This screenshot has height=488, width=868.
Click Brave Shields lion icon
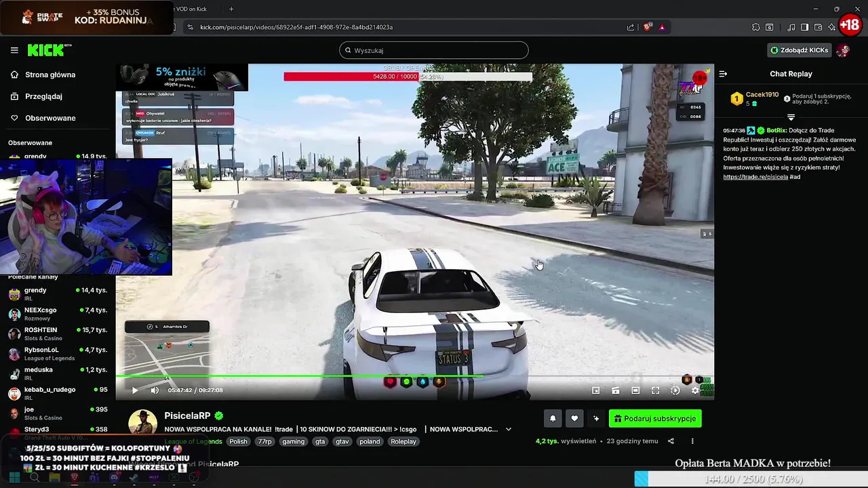[648, 27]
